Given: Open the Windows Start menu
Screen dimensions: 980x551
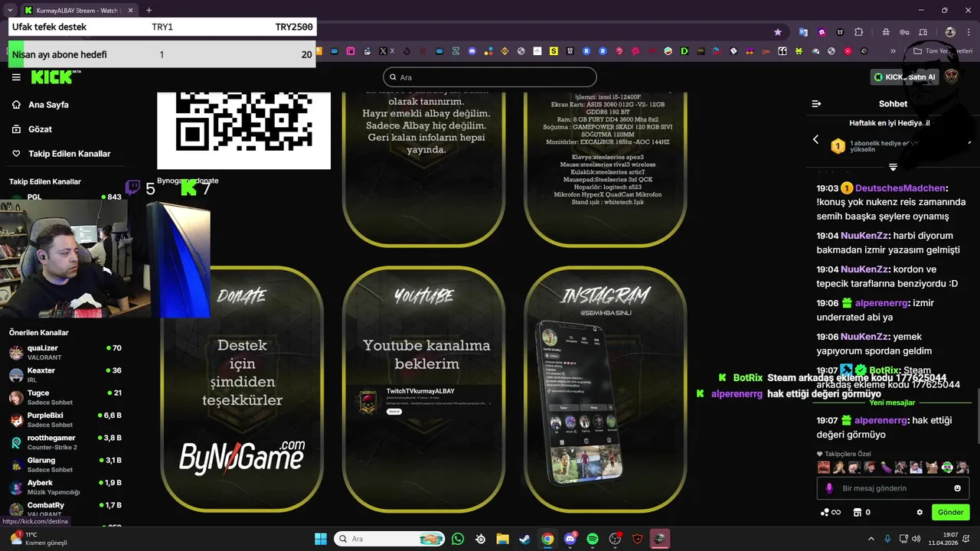Looking at the screenshot, I should coord(321,539).
